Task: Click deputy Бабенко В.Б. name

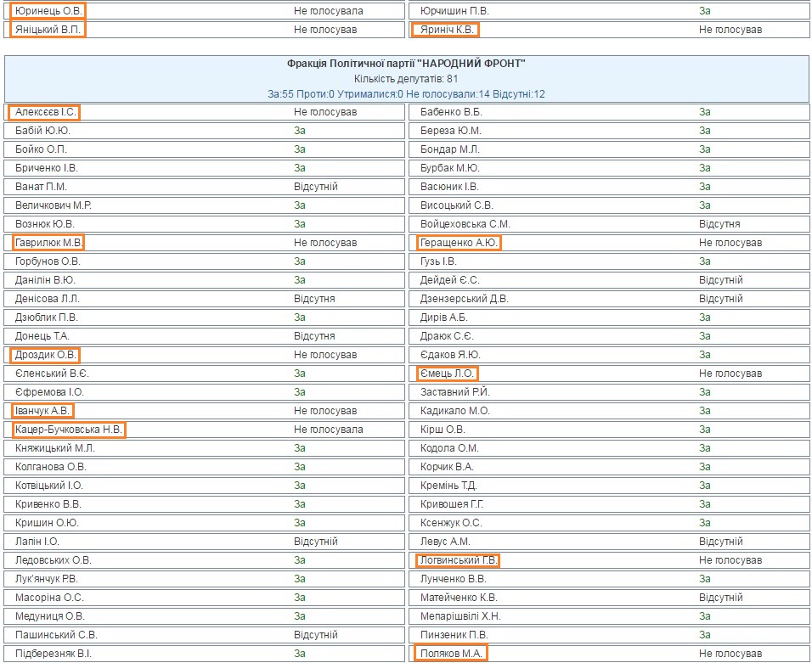Action: click(x=451, y=112)
